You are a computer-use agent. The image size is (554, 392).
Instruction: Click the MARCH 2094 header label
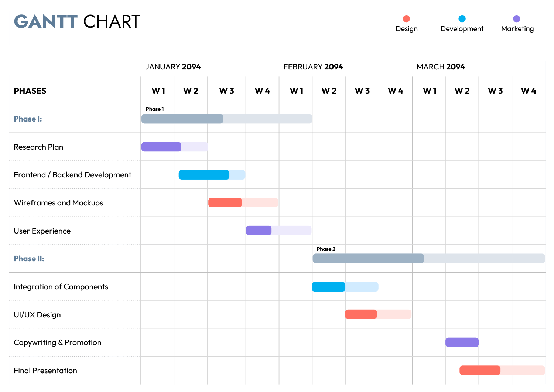pyautogui.click(x=441, y=67)
